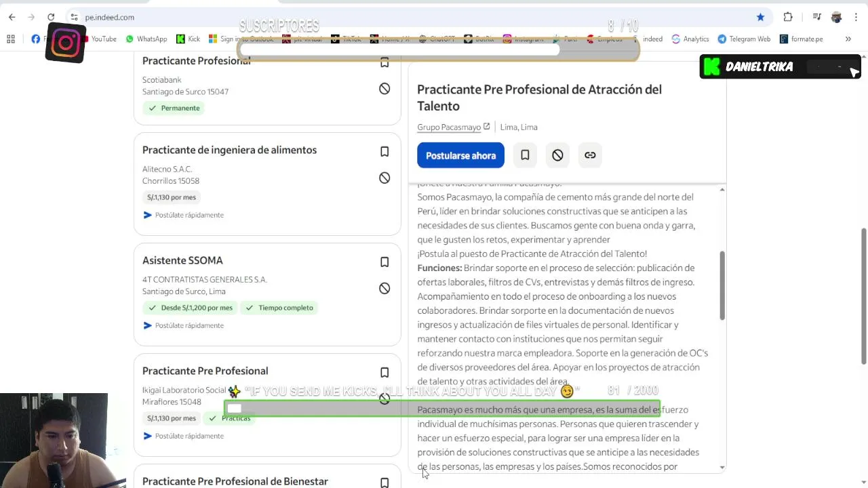This screenshot has height=488, width=868.
Task: Click Postularse ahora button
Action: 460,155
